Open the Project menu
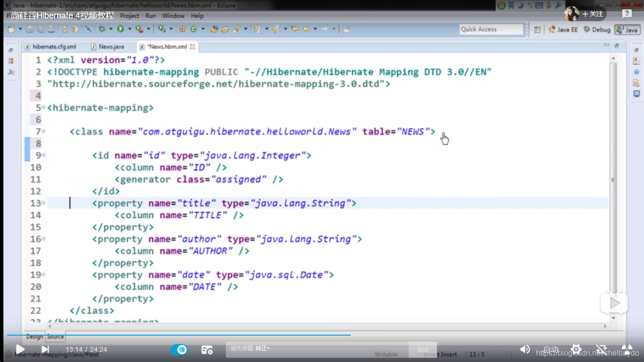Viewport: 644px width, 362px height. coord(130,16)
